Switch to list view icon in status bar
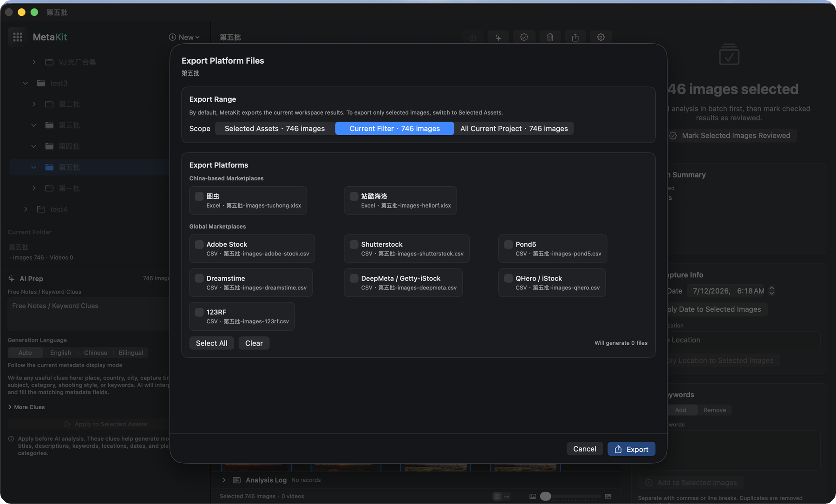The width and height of the screenshot is (836, 504). [507, 496]
